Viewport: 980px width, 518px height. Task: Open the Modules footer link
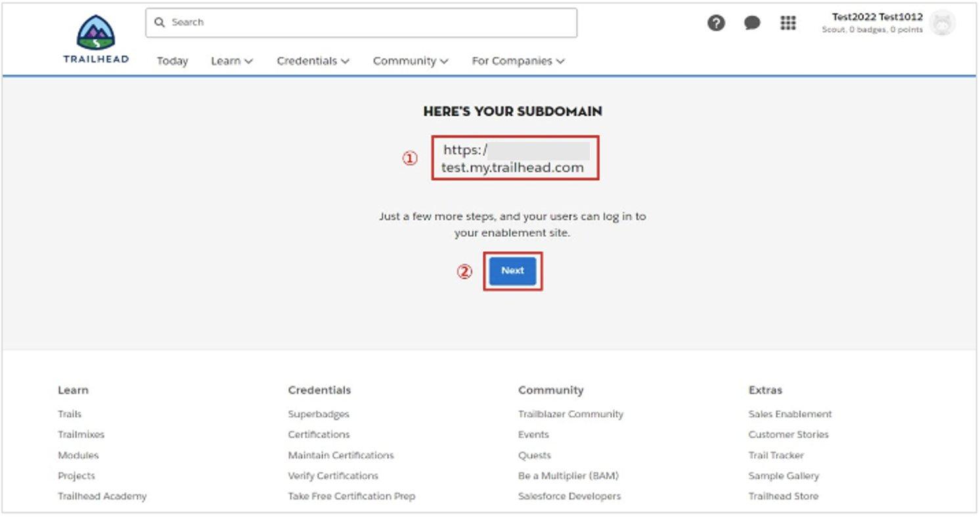click(x=78, y=455)
